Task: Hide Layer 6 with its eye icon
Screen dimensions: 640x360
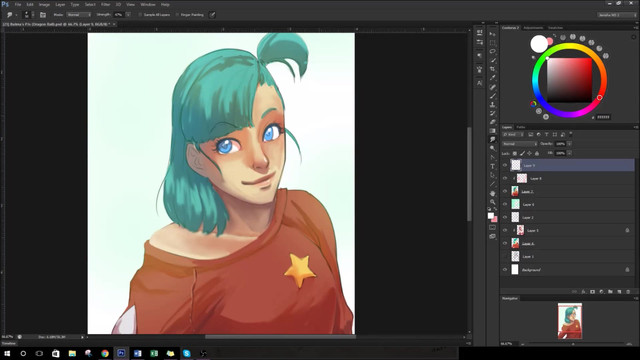Action: [x=505, y=204]
